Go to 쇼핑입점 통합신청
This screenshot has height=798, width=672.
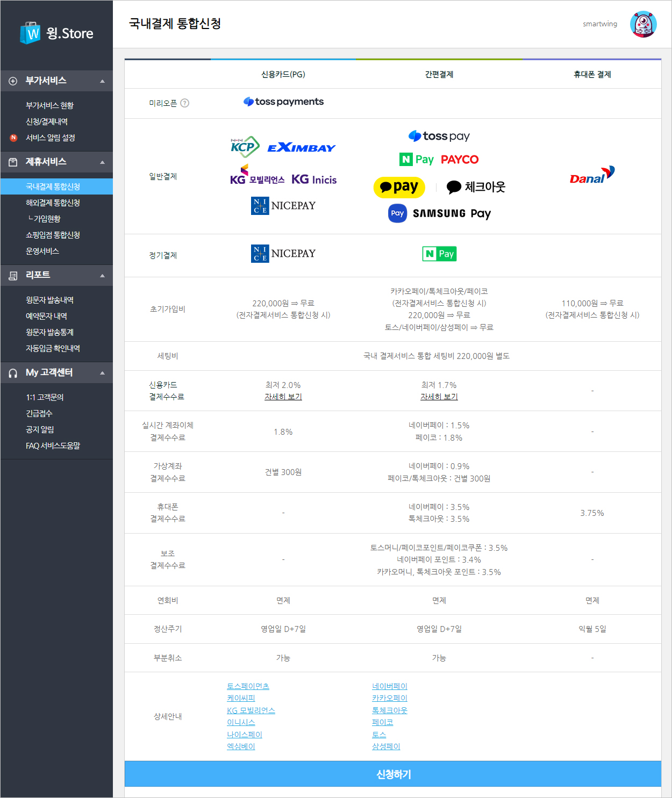[x=53, y=235]
